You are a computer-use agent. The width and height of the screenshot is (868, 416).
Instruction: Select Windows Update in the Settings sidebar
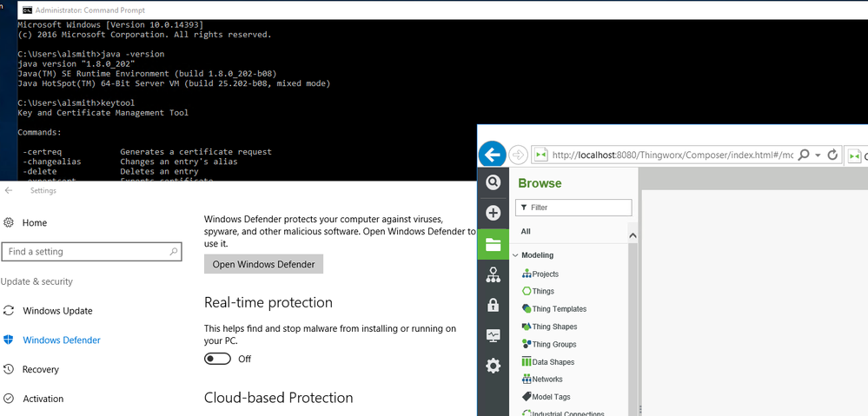point(57,311)
